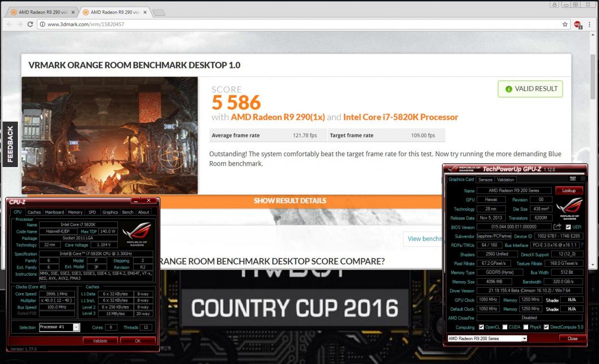Click the SHOW RESULT DETAILS bar
This screenshot has height=364, width=599.
click(290, 200)
